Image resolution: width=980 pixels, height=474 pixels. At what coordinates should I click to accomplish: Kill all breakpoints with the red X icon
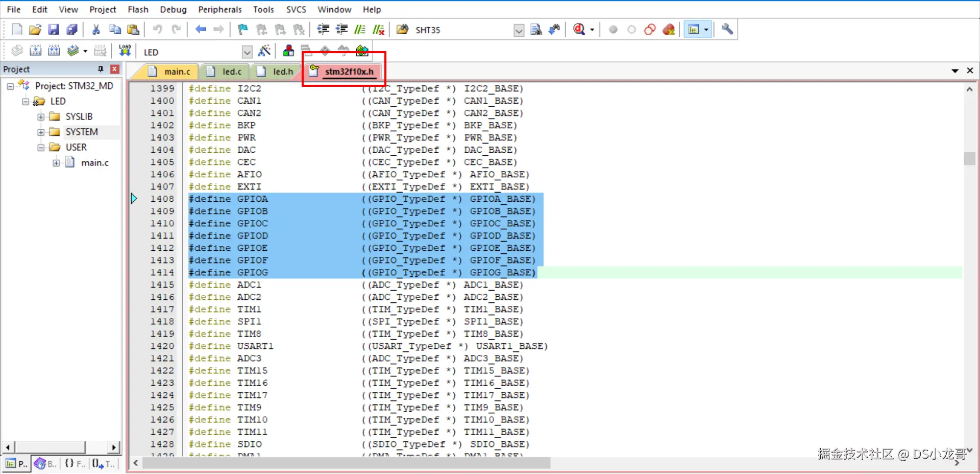point(668,30)
